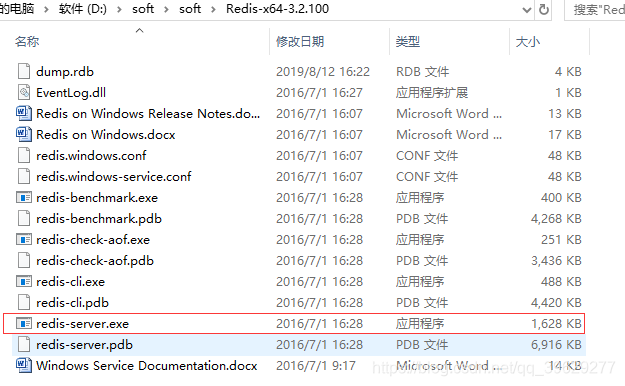625x386 pixels.
Task: Click the 6,916 KB size value
Action: coord(556,345)
